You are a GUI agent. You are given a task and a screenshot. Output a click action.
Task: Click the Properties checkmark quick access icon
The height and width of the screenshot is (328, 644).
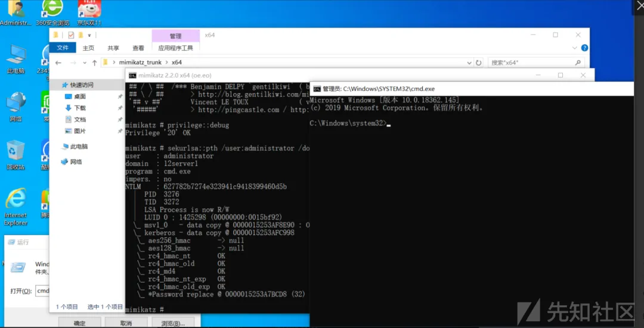[71, 35]
